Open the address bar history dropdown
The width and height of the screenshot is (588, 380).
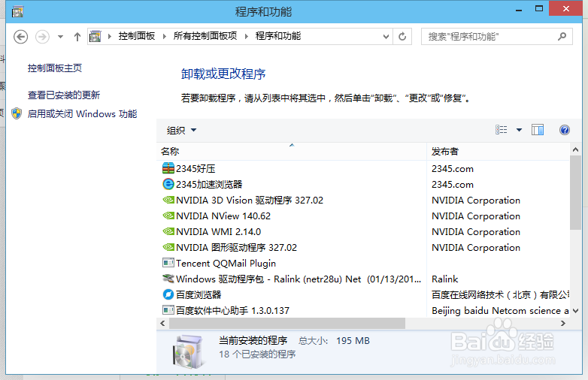tap(386, 37)
